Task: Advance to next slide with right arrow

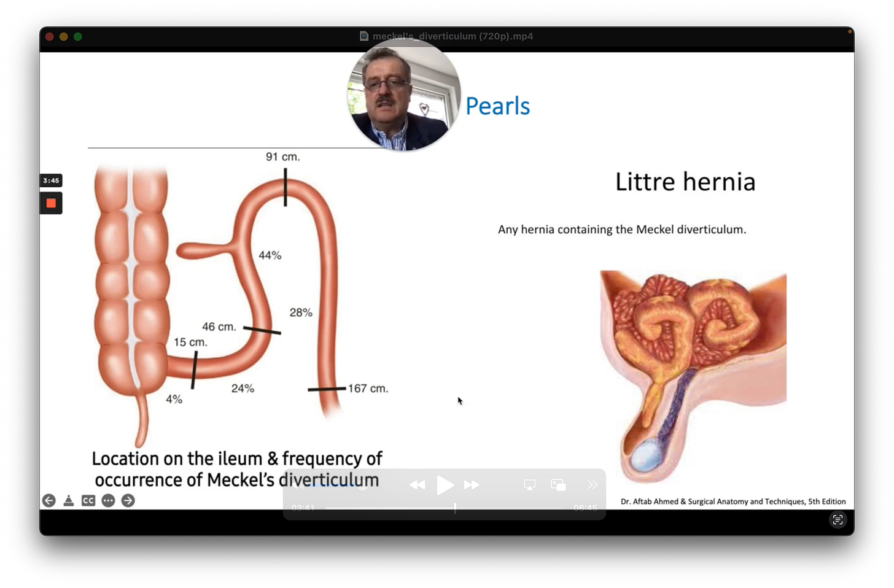Action: coord(128,501)
